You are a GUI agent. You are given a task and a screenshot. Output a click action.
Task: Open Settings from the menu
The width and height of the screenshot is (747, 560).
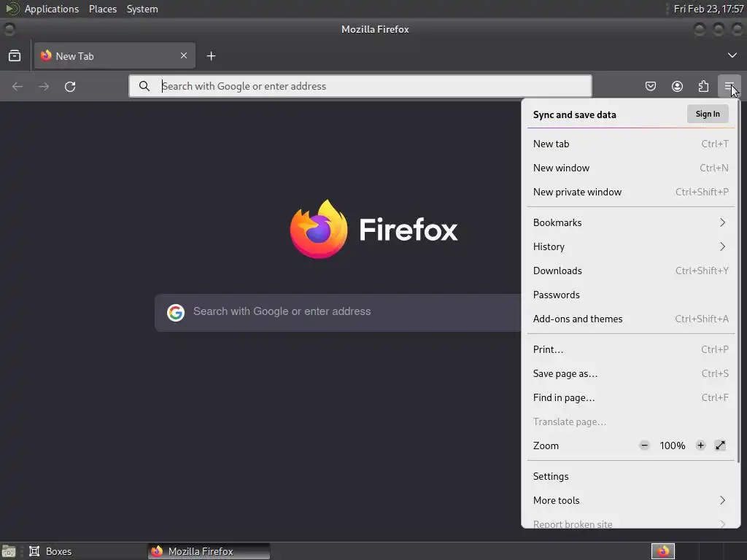(x=631, y=476)
